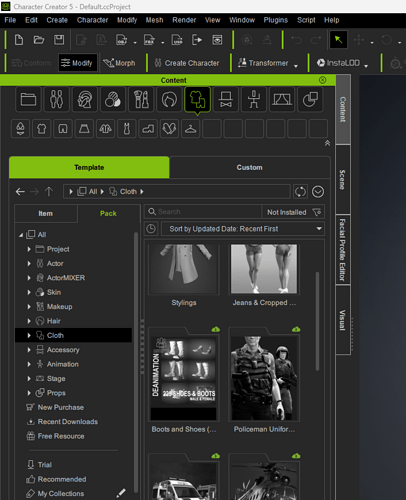Open the Stage content category icon
Viewport: 406px width, 500px height.
pos(282,99)
